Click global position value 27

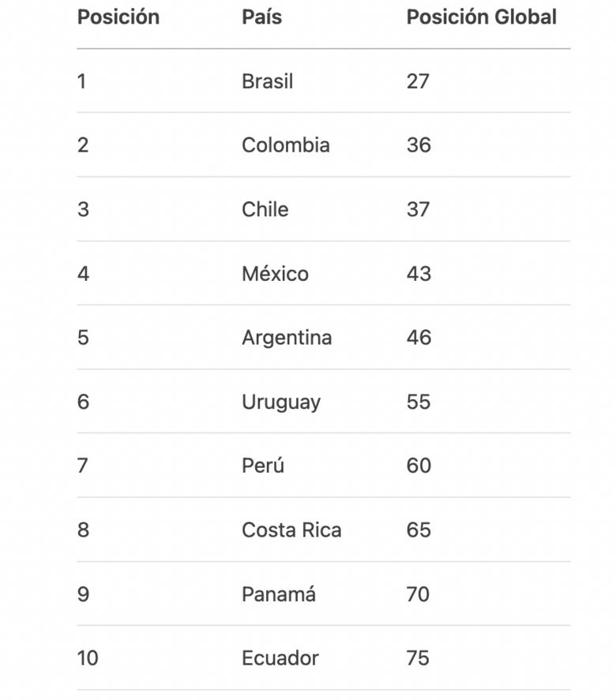(418, 81)
